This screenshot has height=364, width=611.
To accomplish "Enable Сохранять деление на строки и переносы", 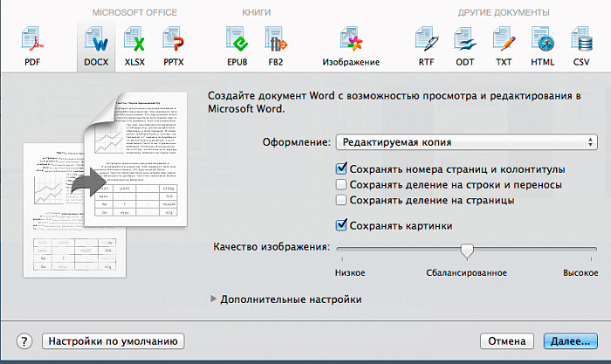I will (341, 184).
